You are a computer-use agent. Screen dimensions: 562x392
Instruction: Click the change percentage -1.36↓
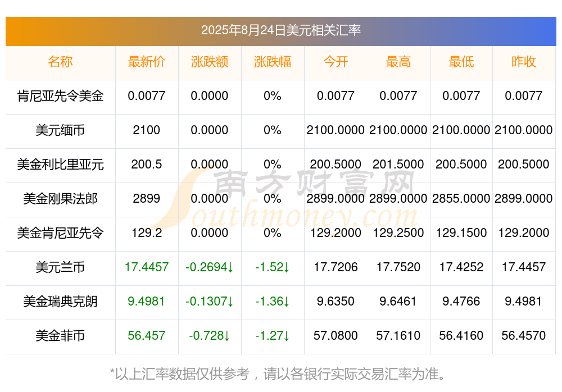(x=273, y=302)
